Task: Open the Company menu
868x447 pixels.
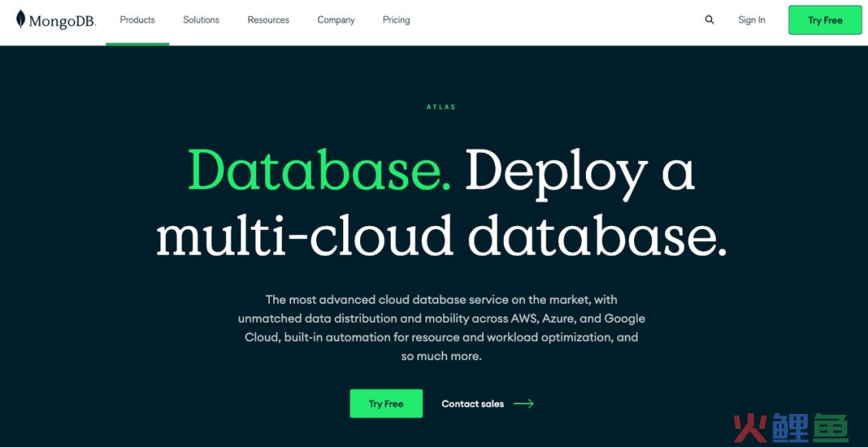Action: (x=336, y=20)
